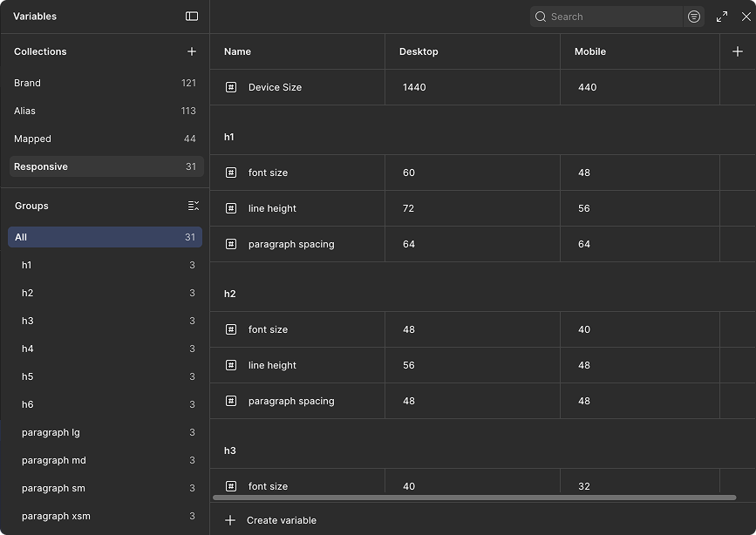The height and width of the screenshot is (535, 756).
Task: Click the Create variable button
Action: [270, 520]
